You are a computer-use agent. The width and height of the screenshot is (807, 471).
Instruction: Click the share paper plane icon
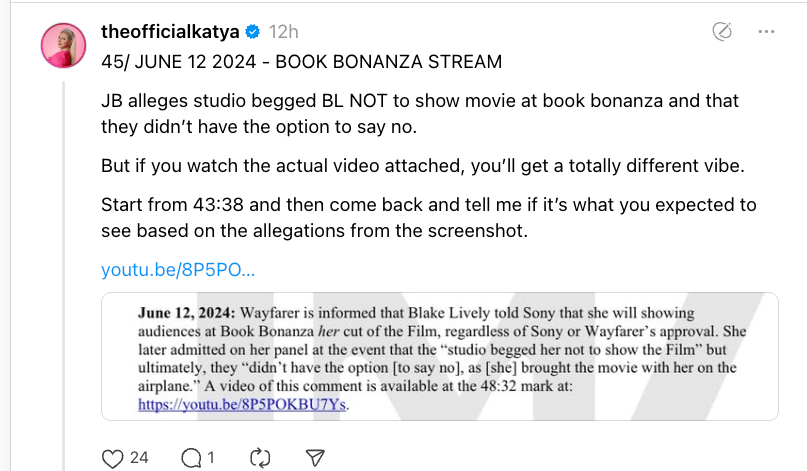(x=314, y=457)
